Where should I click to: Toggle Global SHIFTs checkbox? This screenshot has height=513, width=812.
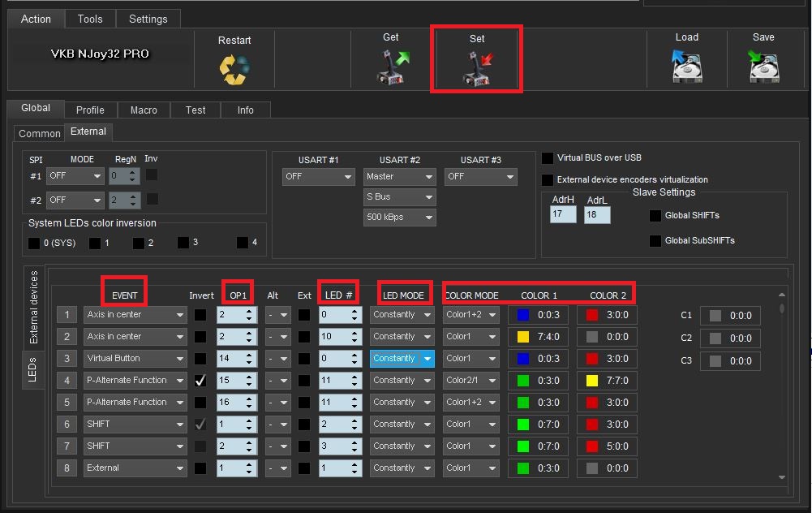(655, 216)
